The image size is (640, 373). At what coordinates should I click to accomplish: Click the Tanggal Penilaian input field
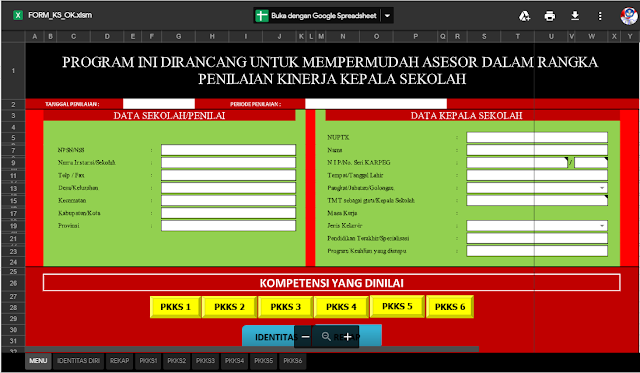pyautogui.click(x=159, y=104)
